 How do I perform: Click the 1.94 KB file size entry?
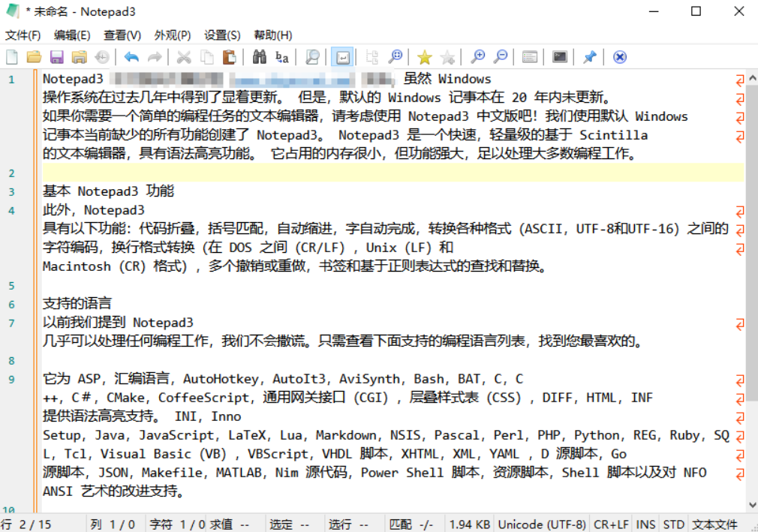[469, 524]
